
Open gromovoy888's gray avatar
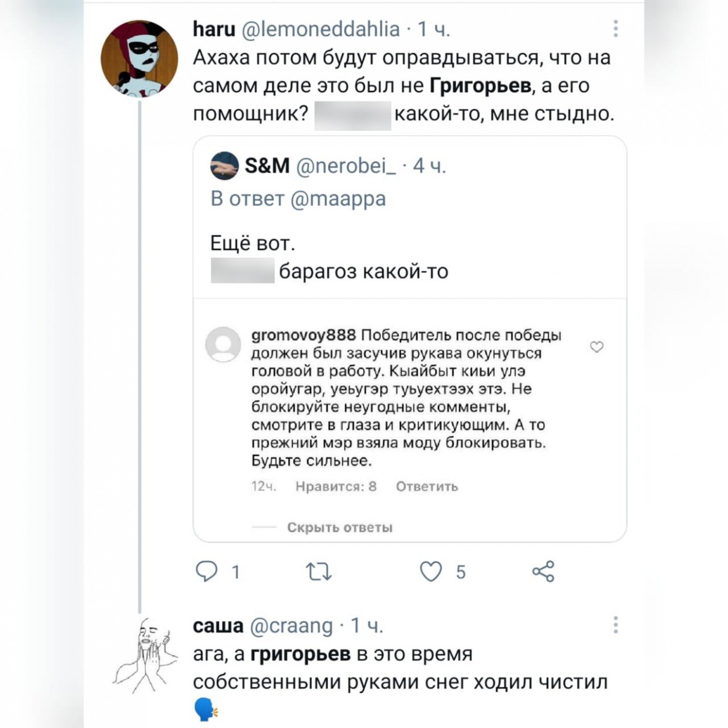click(x=223, y=345)
